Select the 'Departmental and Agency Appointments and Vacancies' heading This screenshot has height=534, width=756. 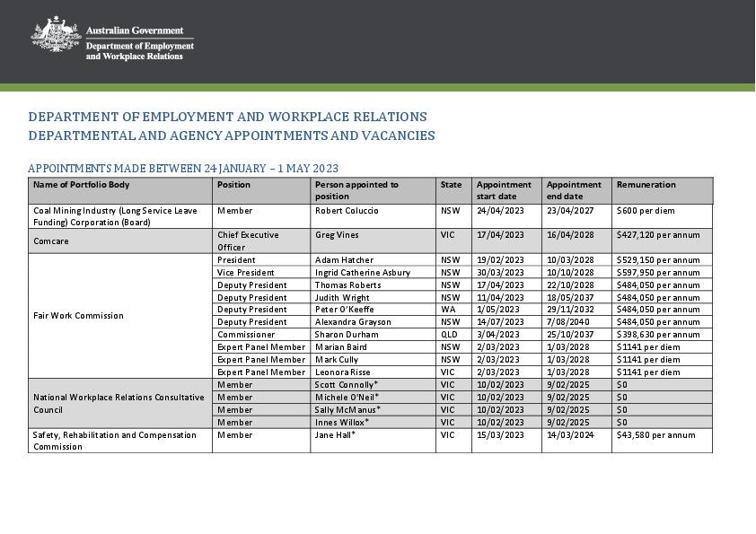point(232,136)
